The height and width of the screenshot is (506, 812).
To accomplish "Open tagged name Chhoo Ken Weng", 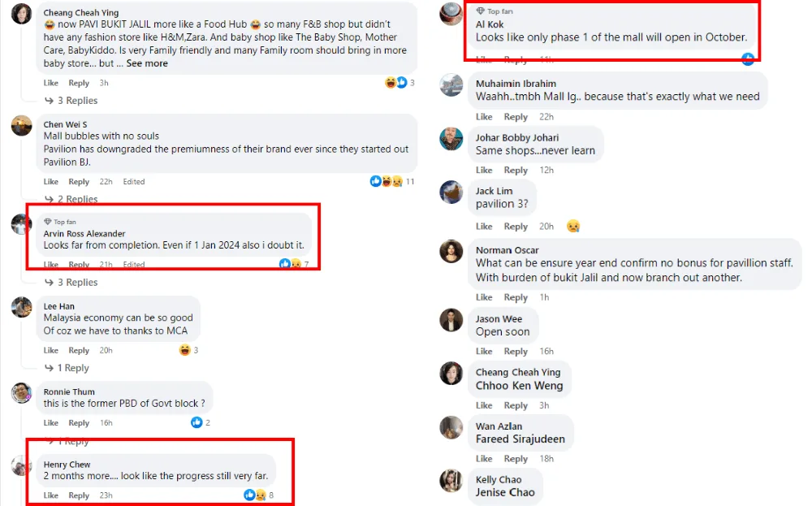I will 519,386.
